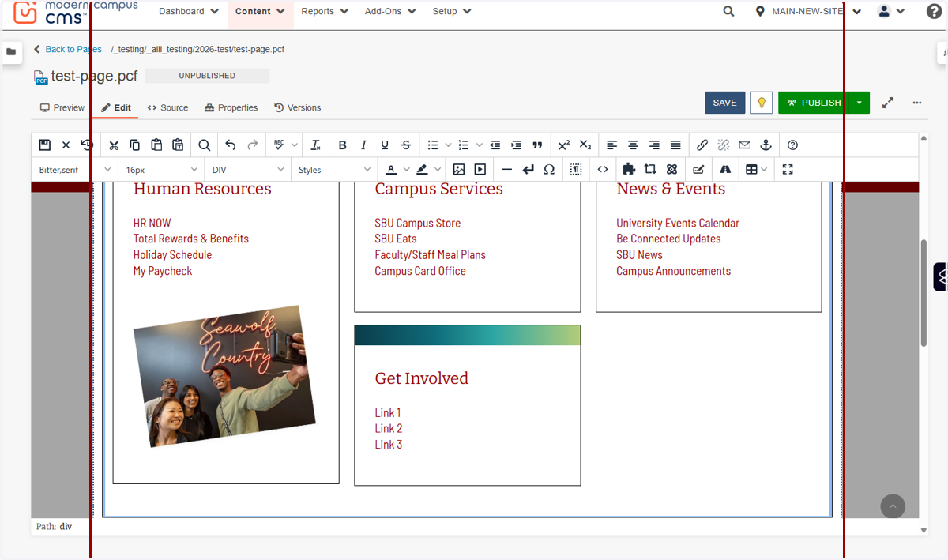Click the paste as text icon
Screen dimensions: 948x560
click(x=178, y=145)
